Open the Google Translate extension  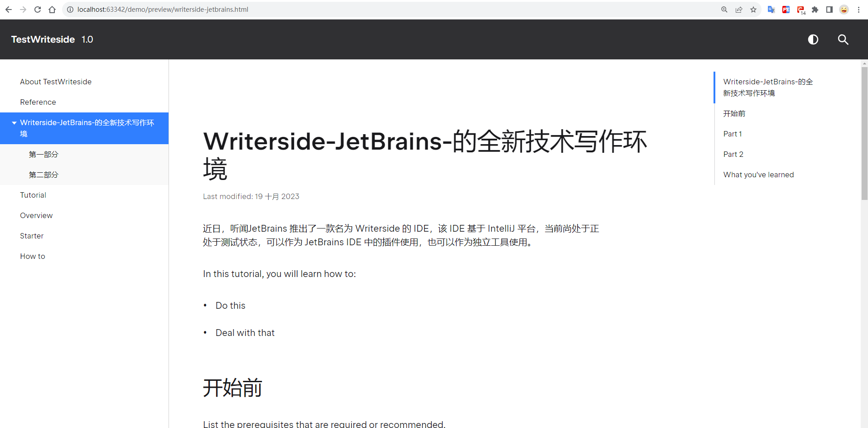click(772, 9)
